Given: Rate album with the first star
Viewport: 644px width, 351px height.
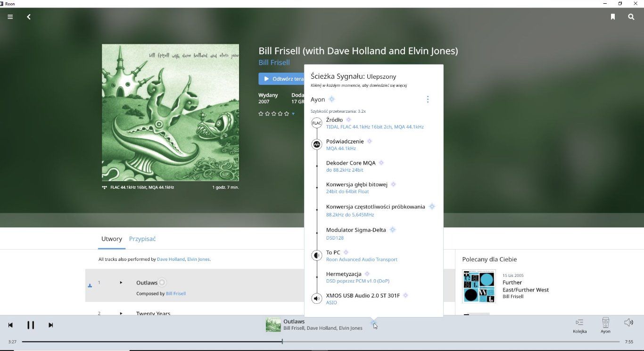Looking at the screenshot, I should [261, 114].
